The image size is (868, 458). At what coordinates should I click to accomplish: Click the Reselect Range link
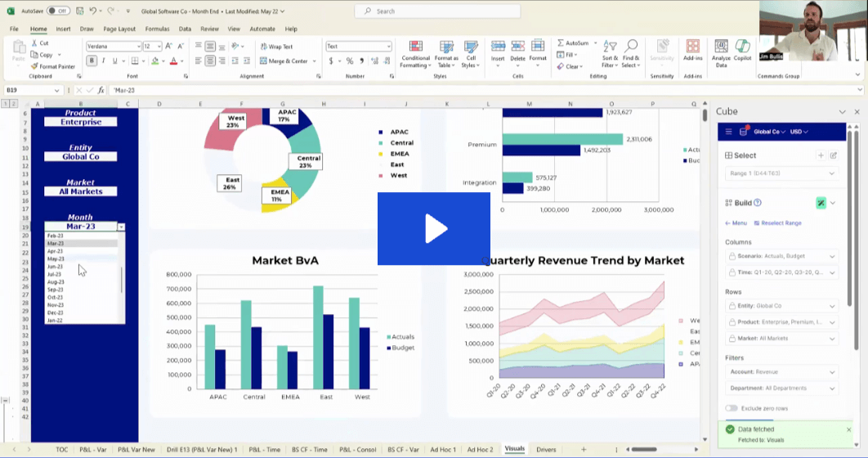pos(777,222)
